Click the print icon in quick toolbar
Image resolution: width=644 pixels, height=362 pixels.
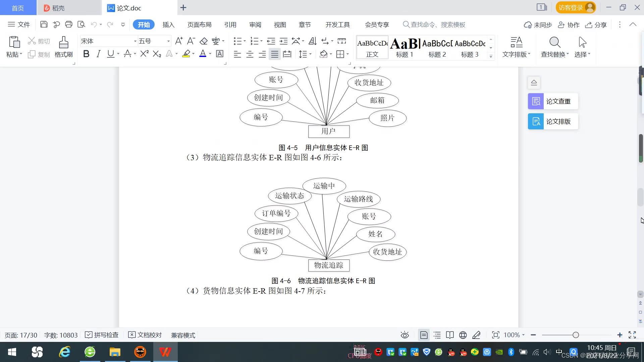[69, 24]
